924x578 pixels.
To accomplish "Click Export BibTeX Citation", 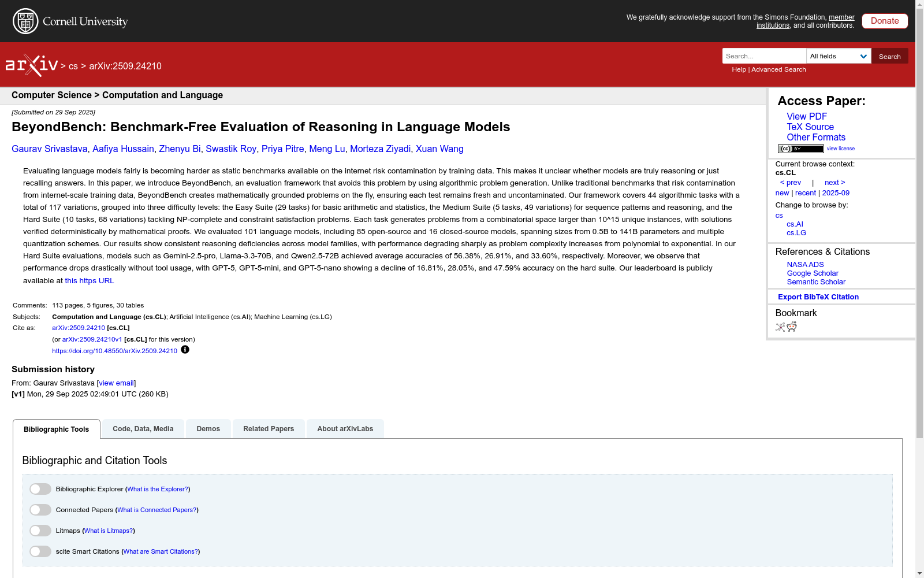I will [x=818, y=297].
